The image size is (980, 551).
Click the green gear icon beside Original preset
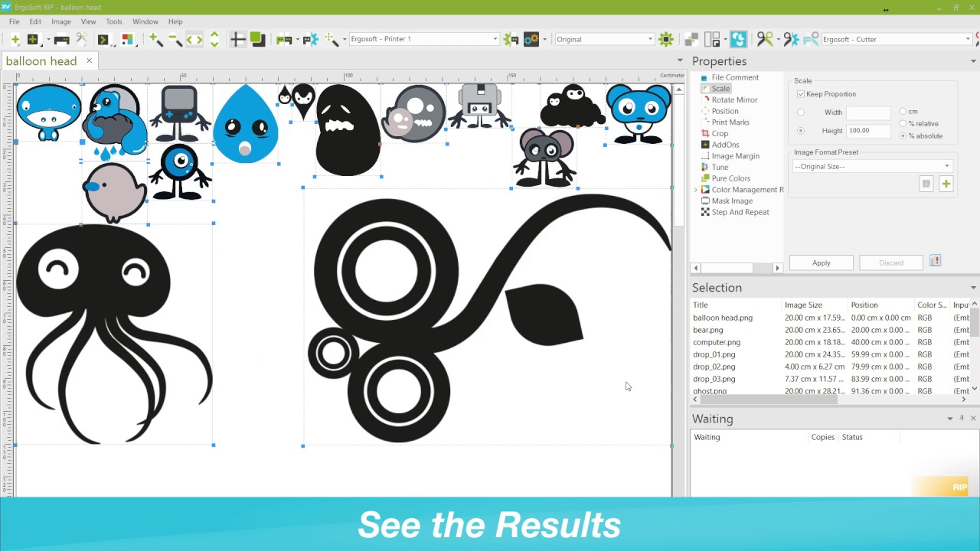click(x=665, y=39)
